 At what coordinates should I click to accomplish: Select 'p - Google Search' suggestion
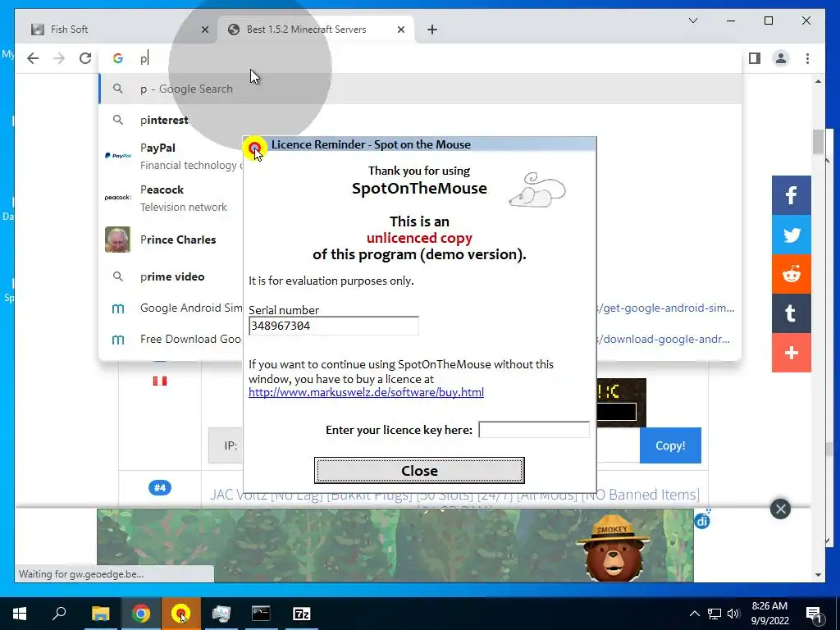click(420, 89)
